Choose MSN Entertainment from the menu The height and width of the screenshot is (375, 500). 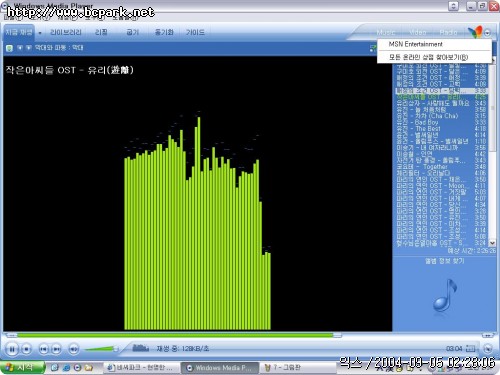(x=415, y=44)
